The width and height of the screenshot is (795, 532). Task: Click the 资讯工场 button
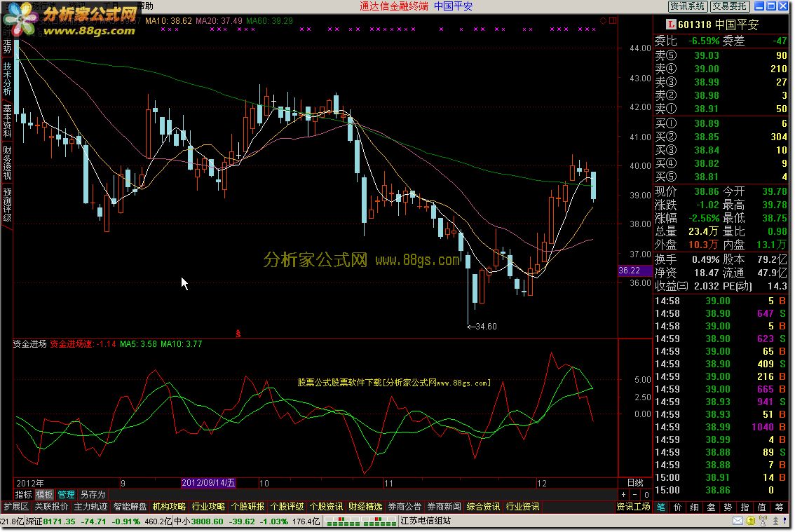point(633,507)
